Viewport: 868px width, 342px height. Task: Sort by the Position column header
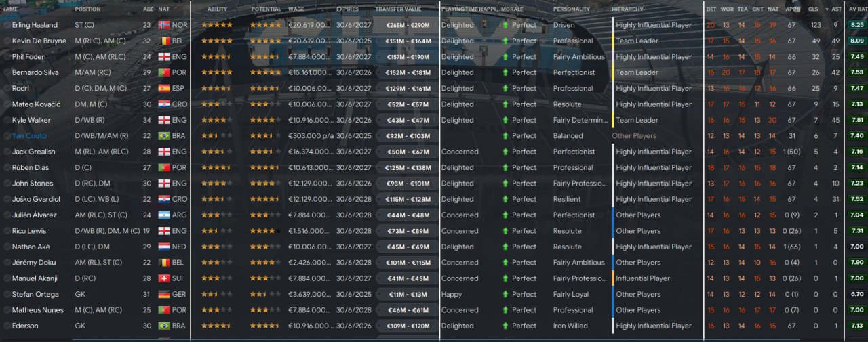[x=87, y=9]
